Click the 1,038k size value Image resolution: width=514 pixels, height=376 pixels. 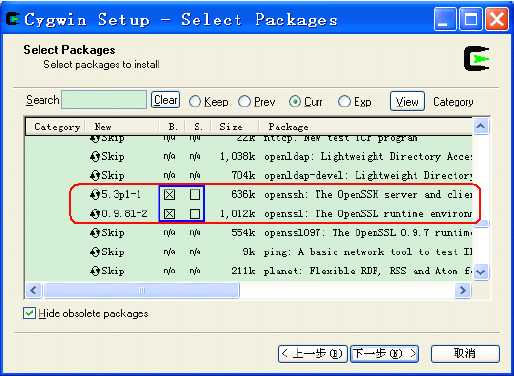coord(237,156)
